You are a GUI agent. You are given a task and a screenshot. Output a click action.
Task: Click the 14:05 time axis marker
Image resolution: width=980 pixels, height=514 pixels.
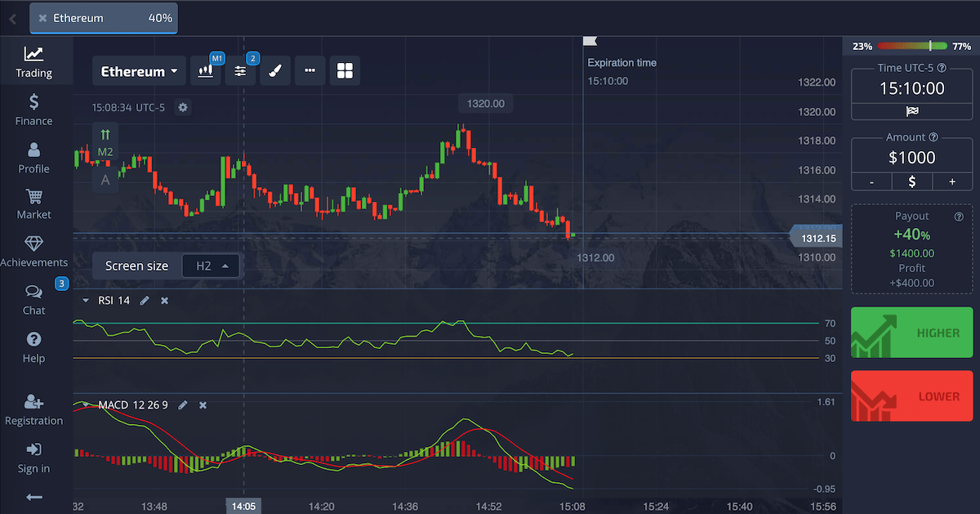pos(243,506)
